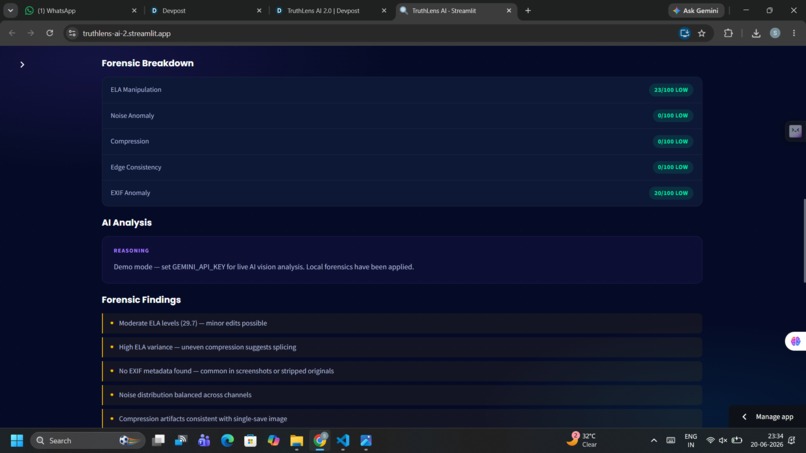Close the TruthLens AI 2.0 Devpost tab

pyautogui.click(x=384, y=10)
